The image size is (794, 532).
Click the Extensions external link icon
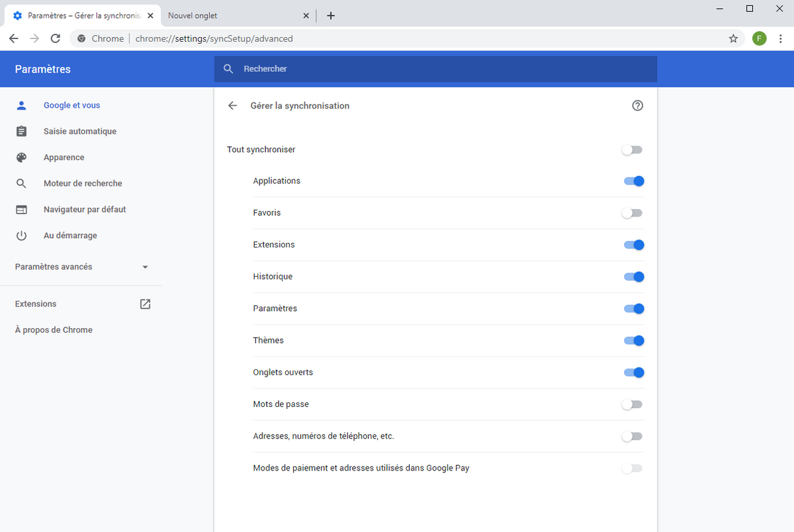pos(146,304)
